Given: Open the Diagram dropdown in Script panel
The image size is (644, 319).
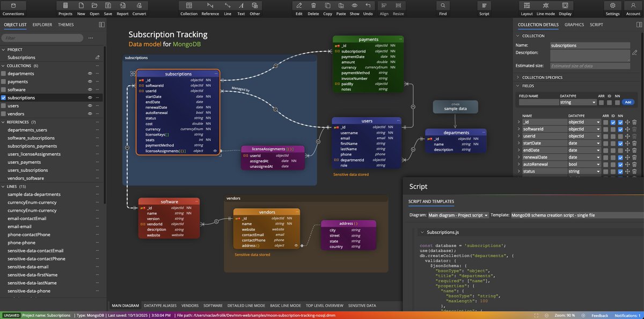Looking at the screenshot, I should 458,215.
